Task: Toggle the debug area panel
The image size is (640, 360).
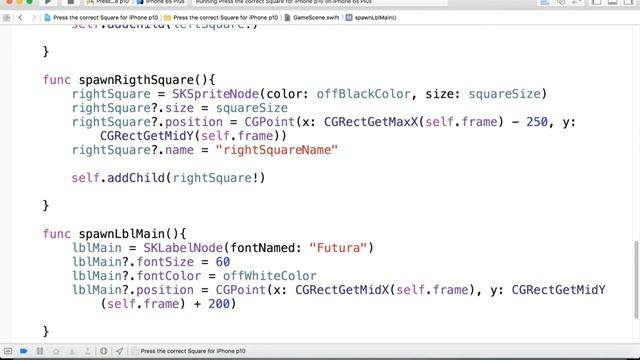Action: point(612,2)
